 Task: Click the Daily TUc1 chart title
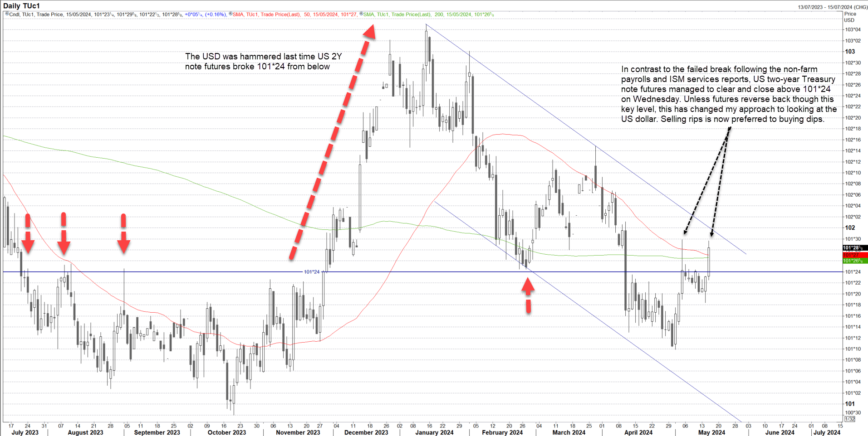(x=21, y=6)
